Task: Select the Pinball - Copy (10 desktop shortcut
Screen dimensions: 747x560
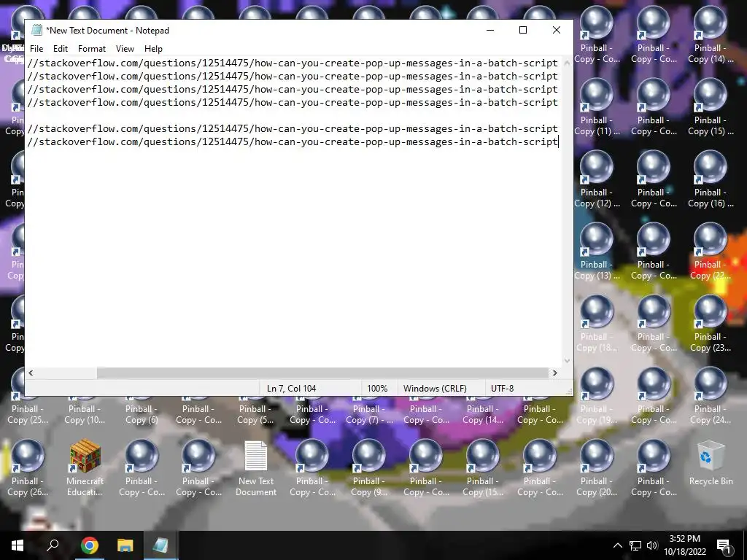Action: click(85, 410)
